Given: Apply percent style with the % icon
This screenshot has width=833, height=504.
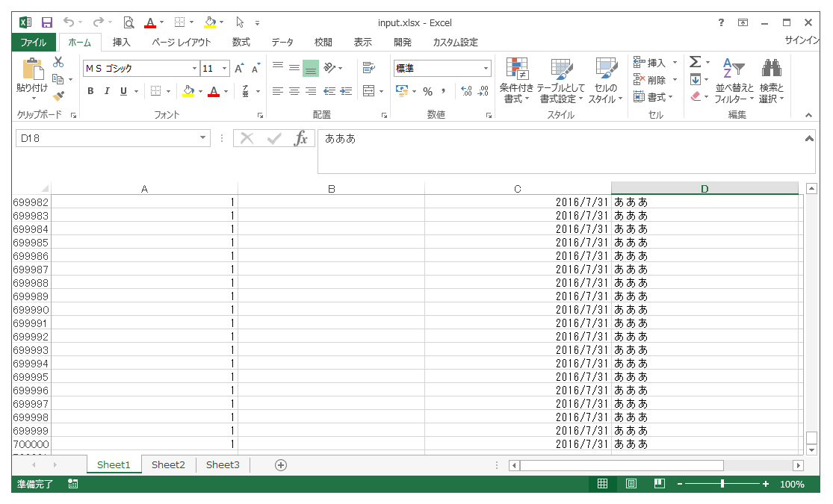Looking at the screenshot, I should 428,91.
